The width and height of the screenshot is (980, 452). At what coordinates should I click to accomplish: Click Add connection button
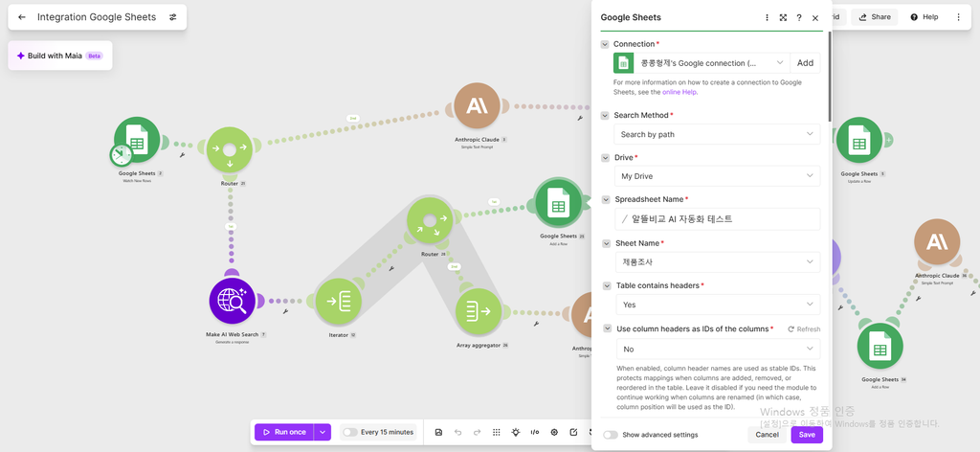tap(805, 63)
